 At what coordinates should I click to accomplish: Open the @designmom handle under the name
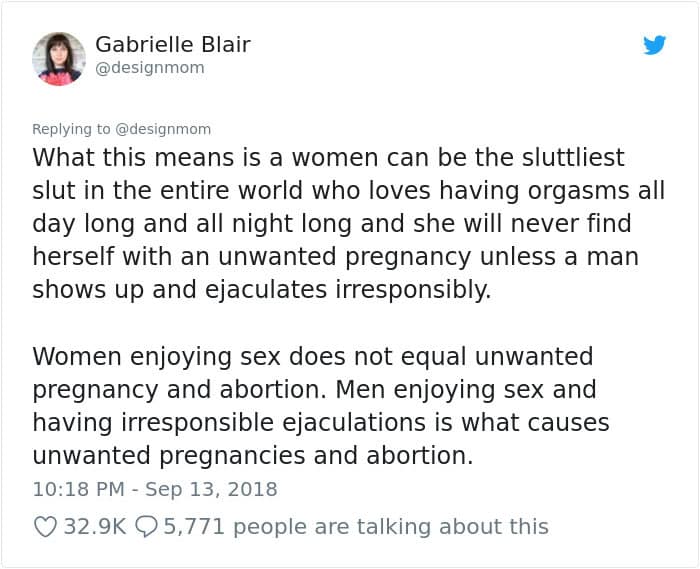(x=150, y=68)
